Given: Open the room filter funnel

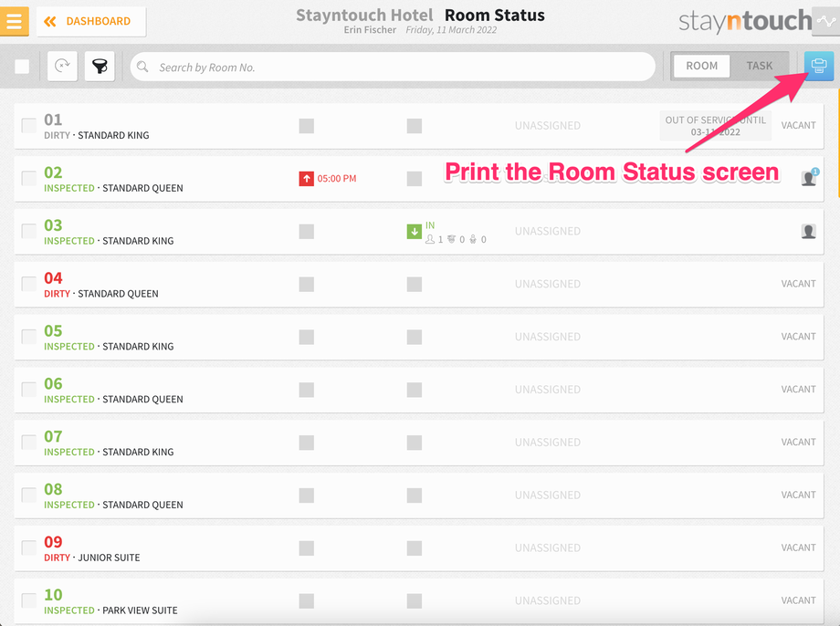Looking at the screenshot, I should click(x=100, y=67).
